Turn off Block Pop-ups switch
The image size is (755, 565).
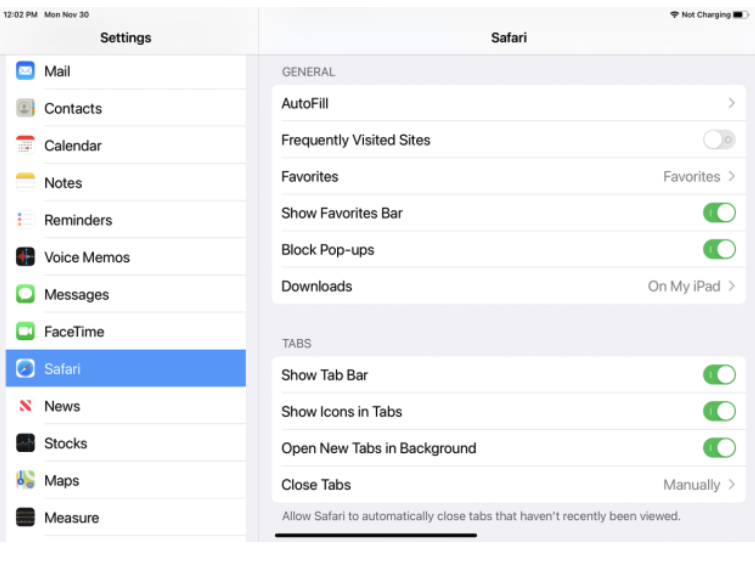point(719,249)
